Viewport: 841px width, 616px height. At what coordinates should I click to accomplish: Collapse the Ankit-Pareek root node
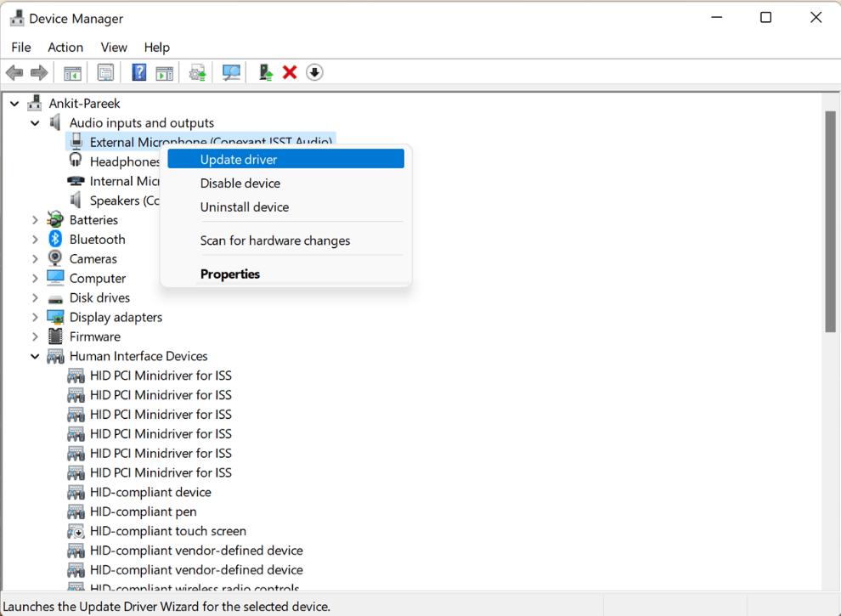14,103
